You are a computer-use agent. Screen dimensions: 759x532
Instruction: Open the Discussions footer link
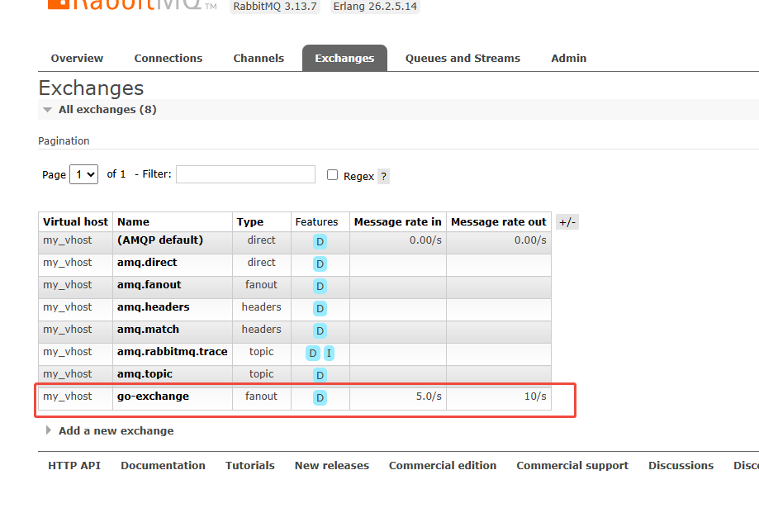(x=681, y=465)
